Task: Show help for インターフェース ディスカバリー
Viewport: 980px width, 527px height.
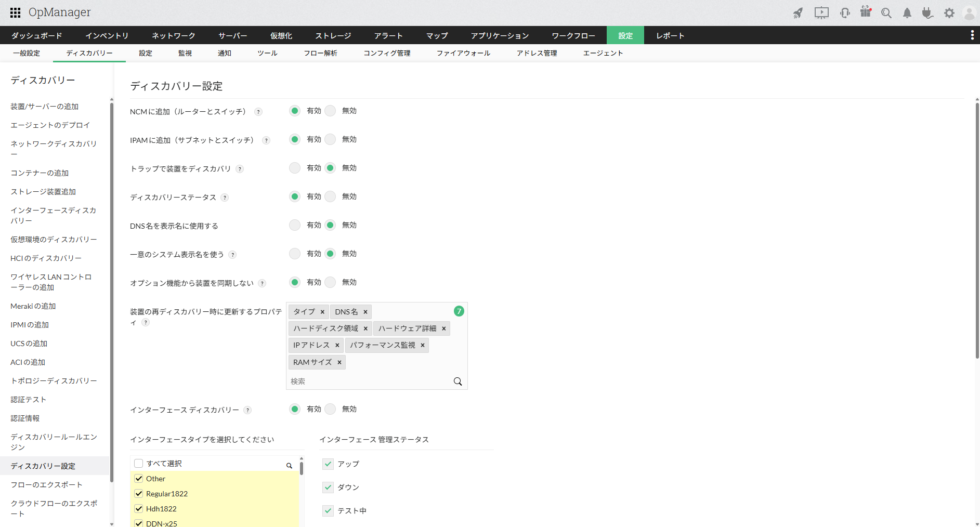Action: pos(247,410)
